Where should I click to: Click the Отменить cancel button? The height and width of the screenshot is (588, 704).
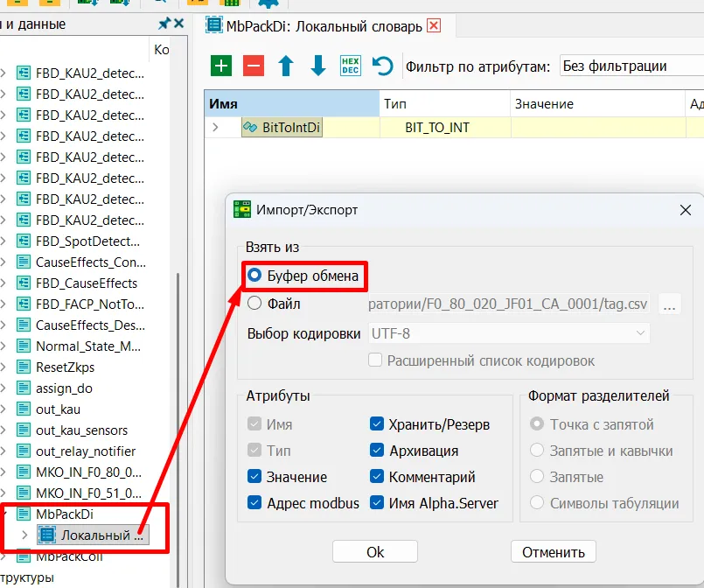click(553, 551)
